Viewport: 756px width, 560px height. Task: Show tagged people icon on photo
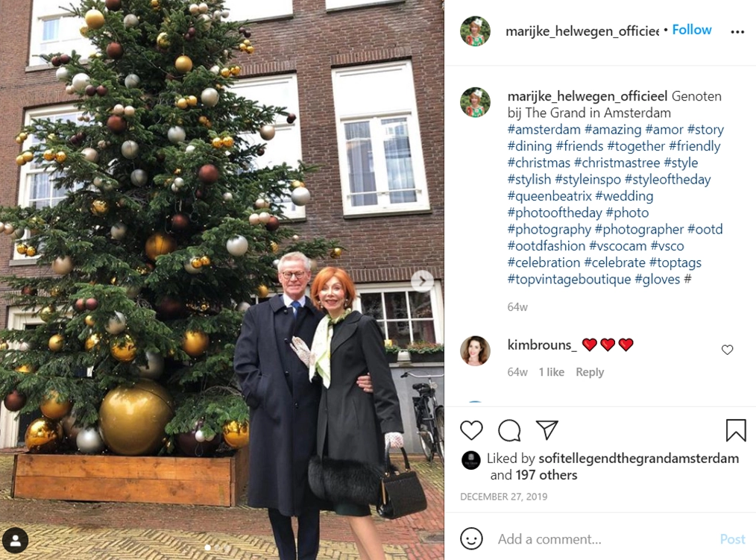coord(15,541)
